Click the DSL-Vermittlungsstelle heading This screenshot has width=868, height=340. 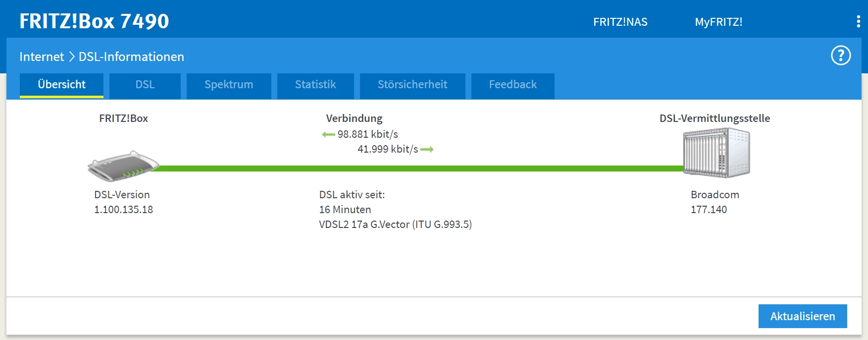(x=715, y=118)
